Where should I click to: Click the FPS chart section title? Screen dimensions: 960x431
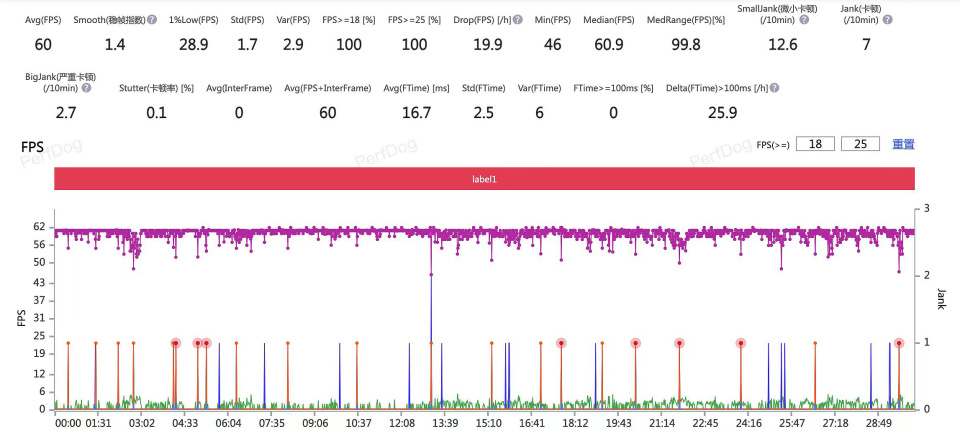pos(32,147)
